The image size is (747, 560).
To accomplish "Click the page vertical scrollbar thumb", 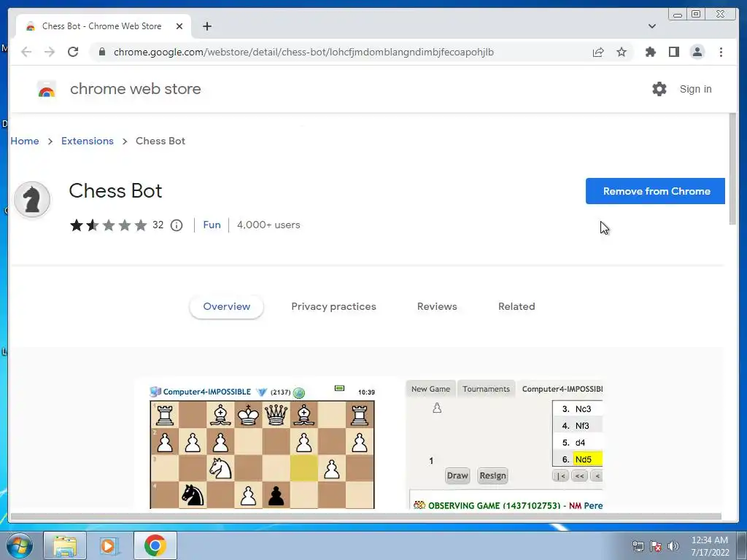I will click(x=732, y=169).
